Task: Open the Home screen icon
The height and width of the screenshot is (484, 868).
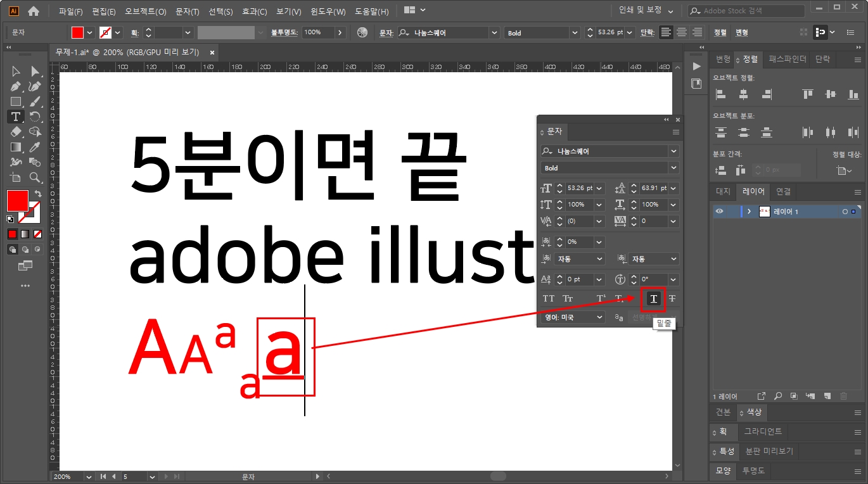Action: pyautogui.click(x=34, y=11)
